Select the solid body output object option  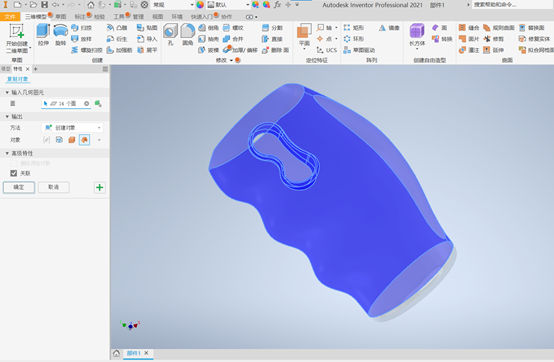coord(72,140)
